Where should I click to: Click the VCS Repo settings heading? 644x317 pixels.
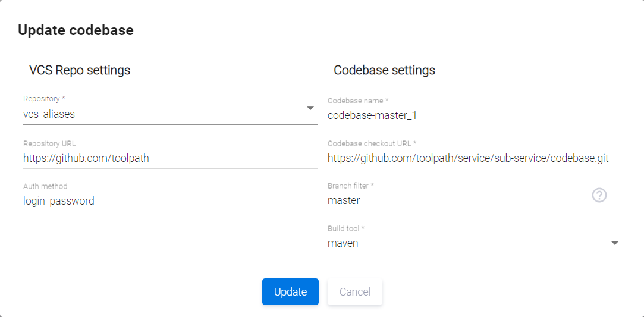coord(80,70)
